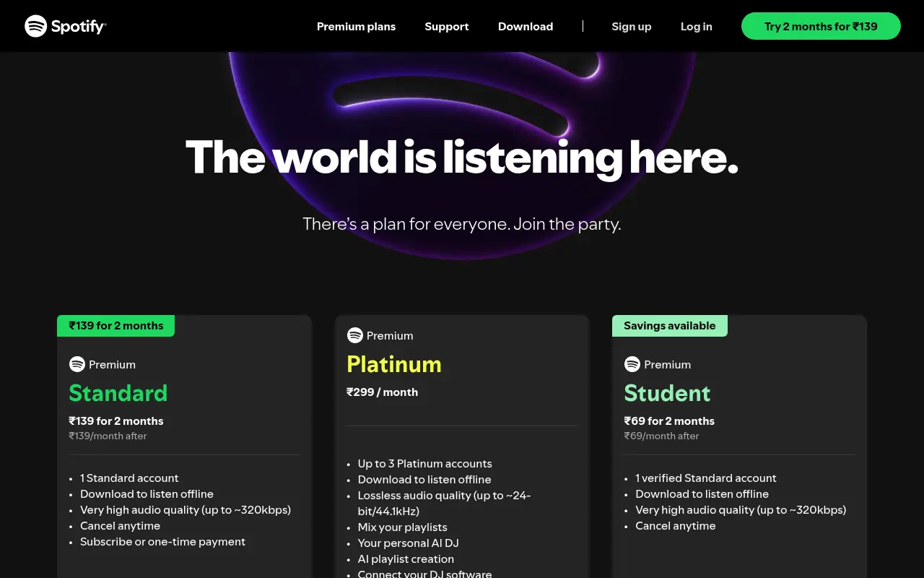Click Log in link
The height and width of the screenshot is (578, 924).
point(697,26)
